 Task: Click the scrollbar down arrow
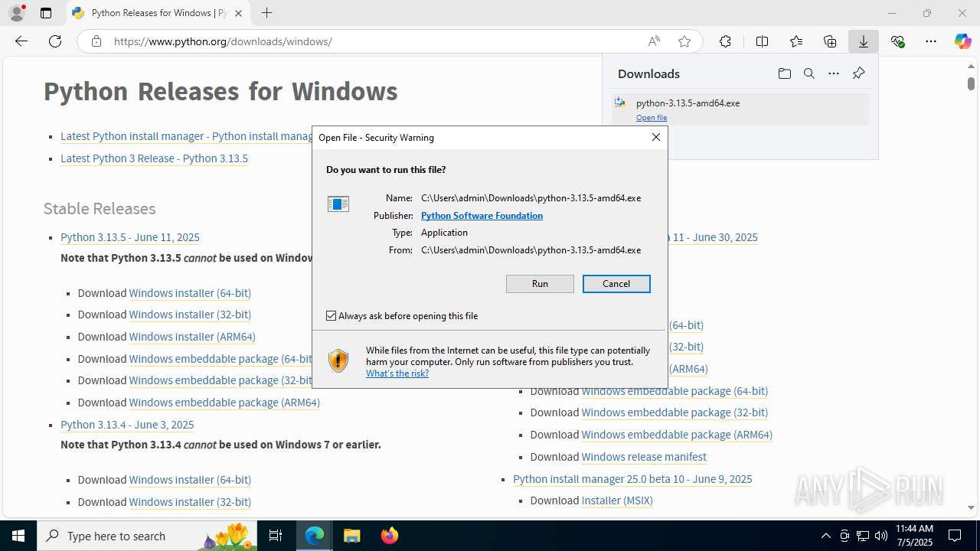(x=971, y=507)
